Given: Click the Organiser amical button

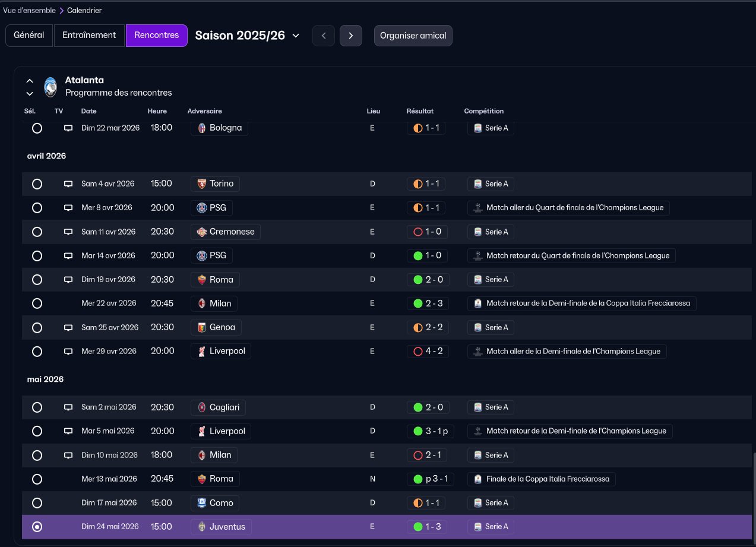Looking at the screenshot, I should pyautogui.click(x=413, y=36).
